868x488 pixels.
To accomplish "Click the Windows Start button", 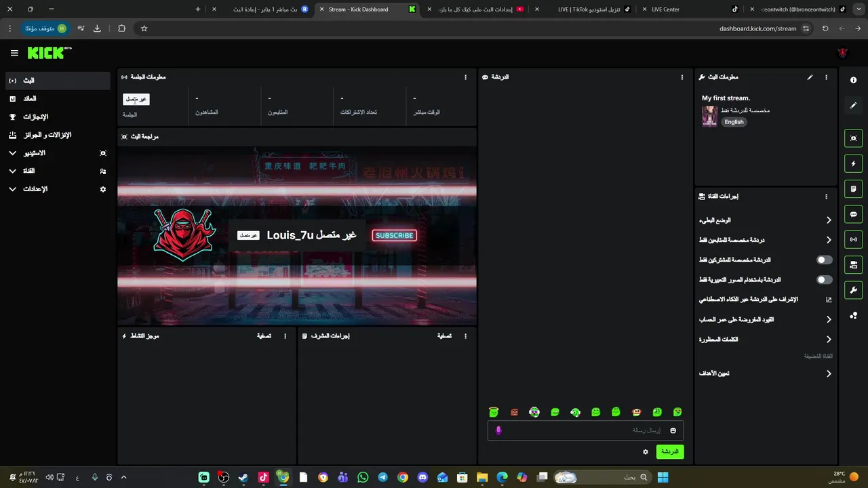I will point(663,477).
